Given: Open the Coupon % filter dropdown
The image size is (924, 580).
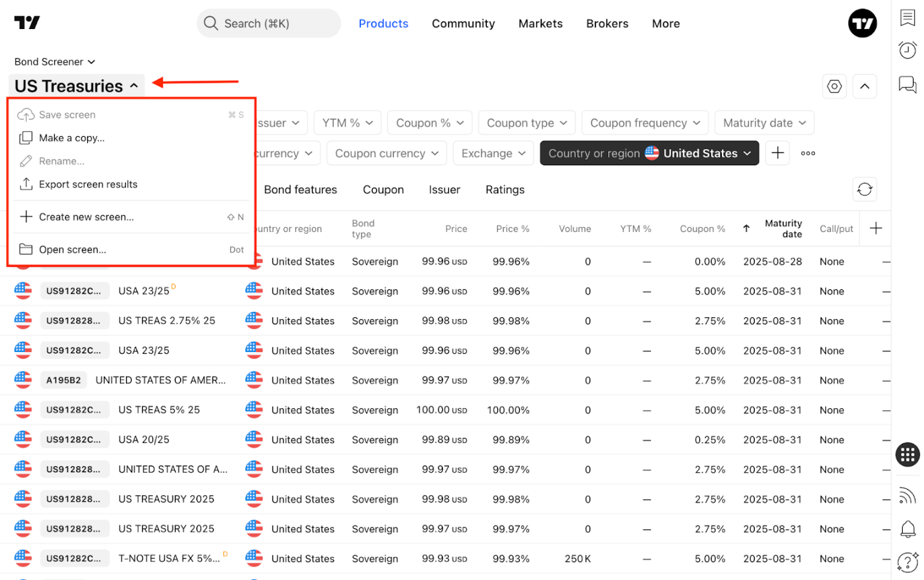Looking at the screenshot, I should point(429,123).
